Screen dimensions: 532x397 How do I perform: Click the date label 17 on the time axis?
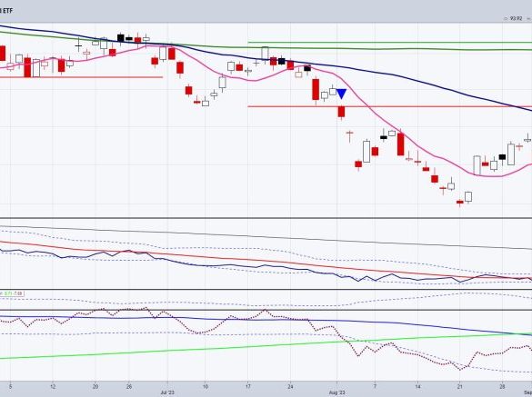click(248, 386)
